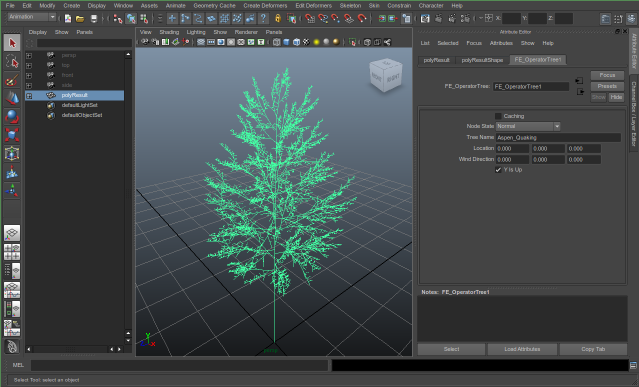Open the Create Deformers menu
639x387 pixels.
[x=265, y=6]
